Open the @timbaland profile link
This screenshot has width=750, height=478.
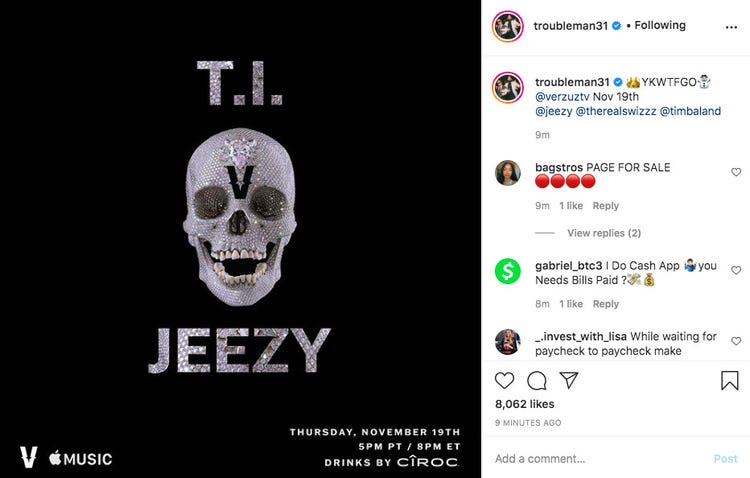[x=690, y=111]
